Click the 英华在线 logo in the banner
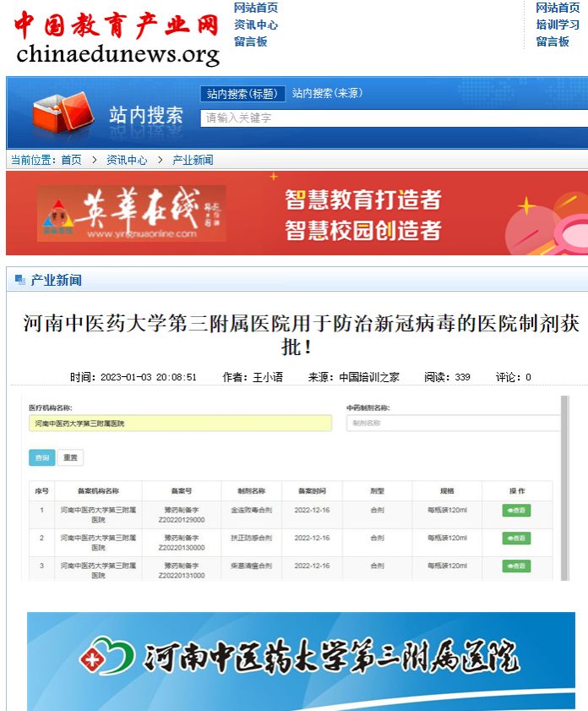 [x=131, y=213]
